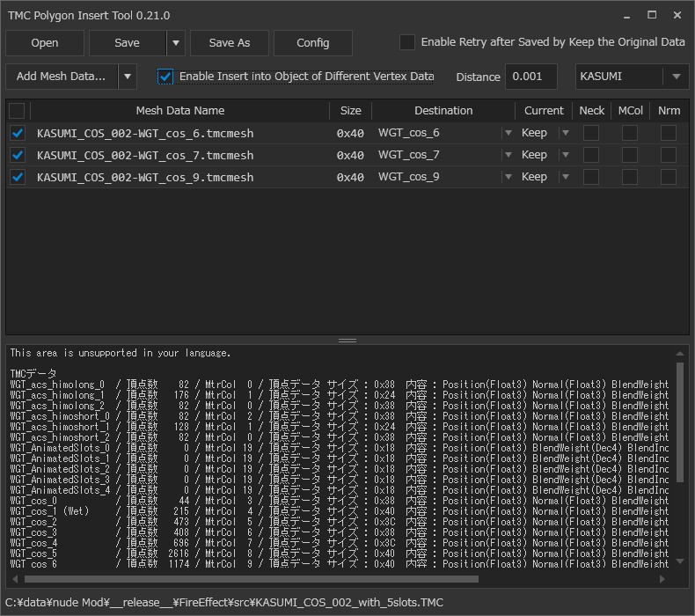Click the log horizontal scrollbar thumb
Viewport: 695px width, 616px height.
(252, 579)
